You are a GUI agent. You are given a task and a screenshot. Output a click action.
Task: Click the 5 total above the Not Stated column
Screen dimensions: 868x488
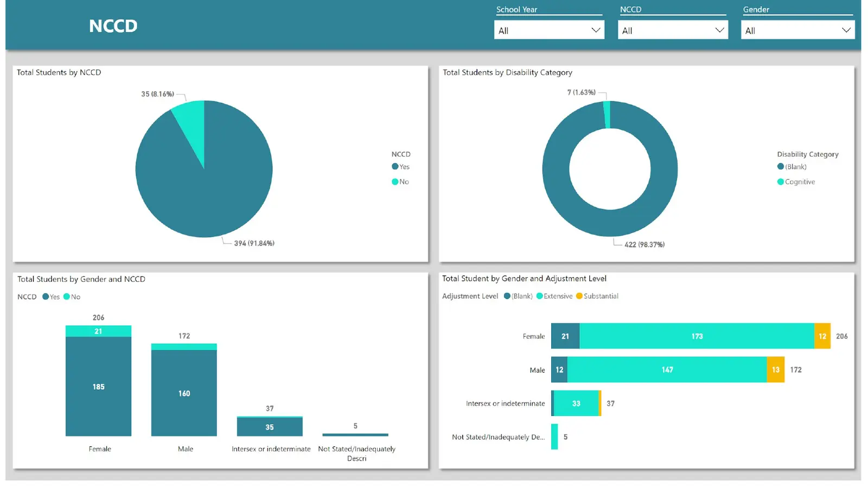[355, 426]
